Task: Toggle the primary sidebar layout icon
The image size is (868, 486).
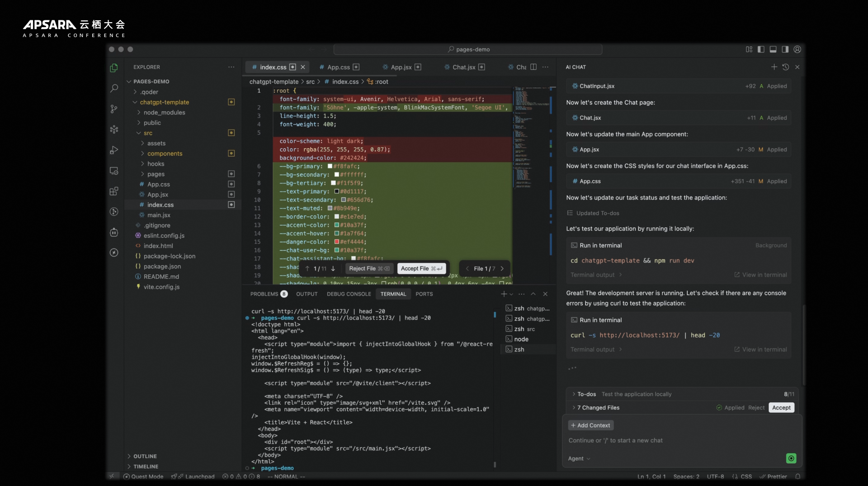Action: click(x=761, y=49)
